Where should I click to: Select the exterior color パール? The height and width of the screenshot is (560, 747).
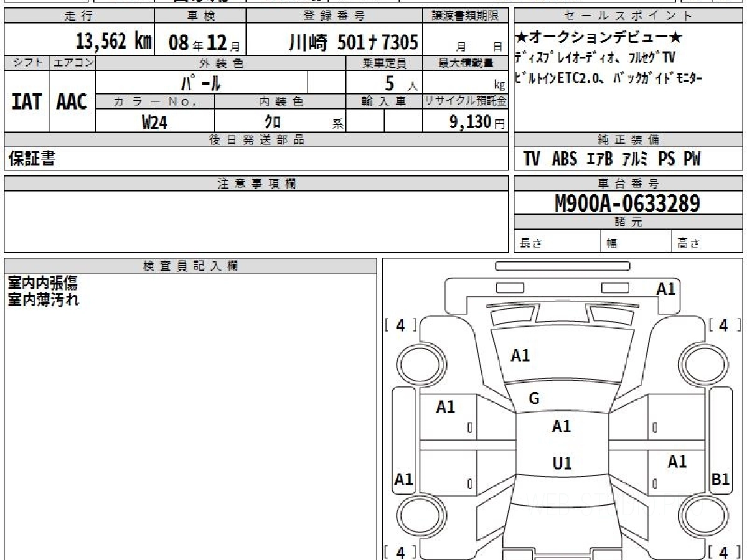[201, 82]
